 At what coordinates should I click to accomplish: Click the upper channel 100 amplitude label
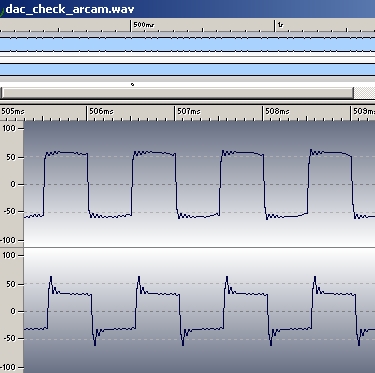tap(9, 128)
